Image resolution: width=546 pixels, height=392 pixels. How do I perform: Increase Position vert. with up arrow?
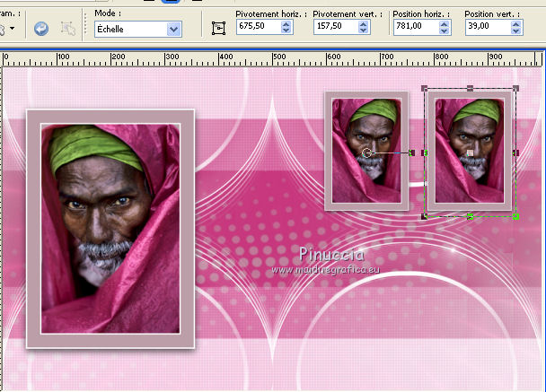[x=516, y=23]
